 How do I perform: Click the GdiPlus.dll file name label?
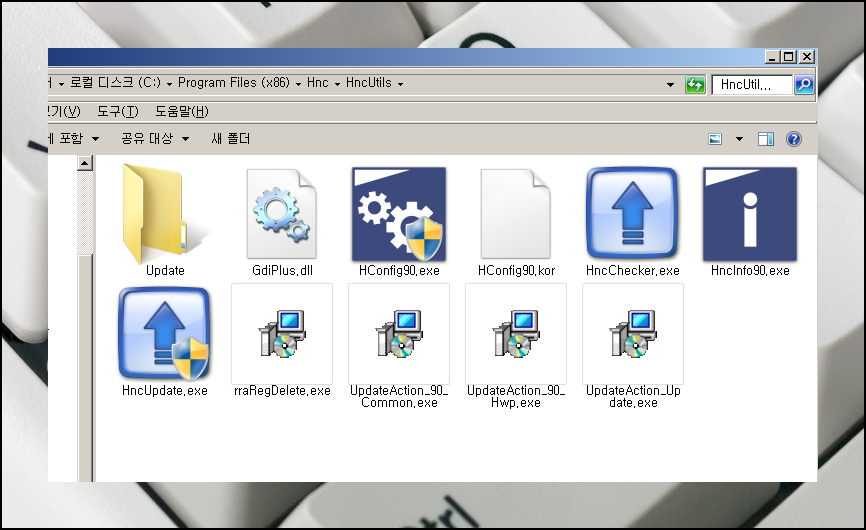pyautogui.click(x=282, y=271)
